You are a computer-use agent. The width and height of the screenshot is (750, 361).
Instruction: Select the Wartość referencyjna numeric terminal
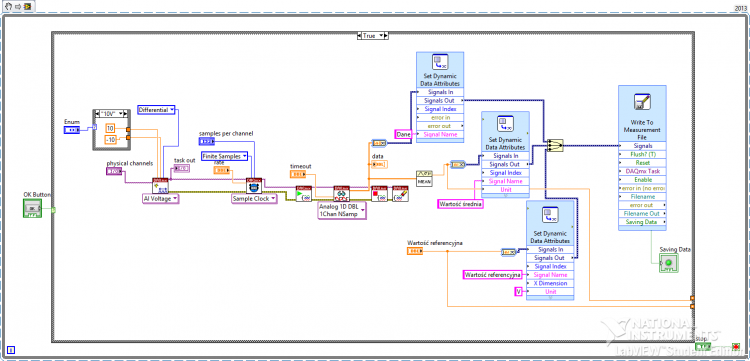point(415,251)
